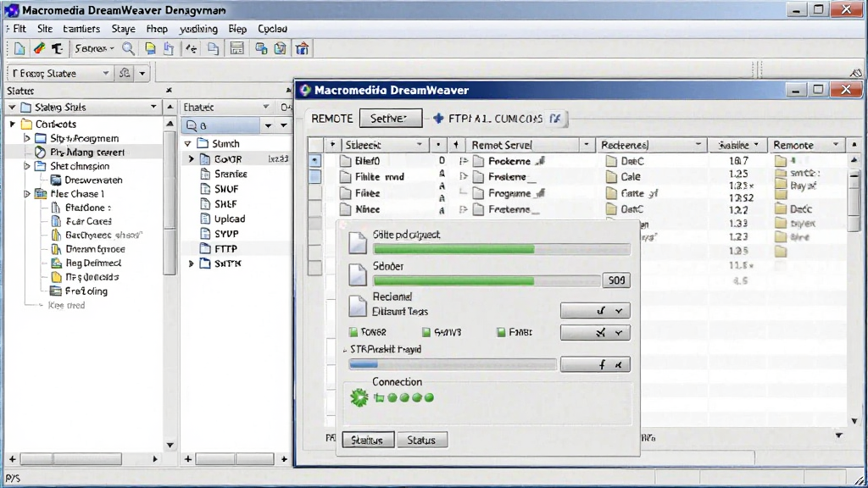This screenshot has width=868, height=488.
Task: Click the Sdoder green progress bar
Action: 487,280
